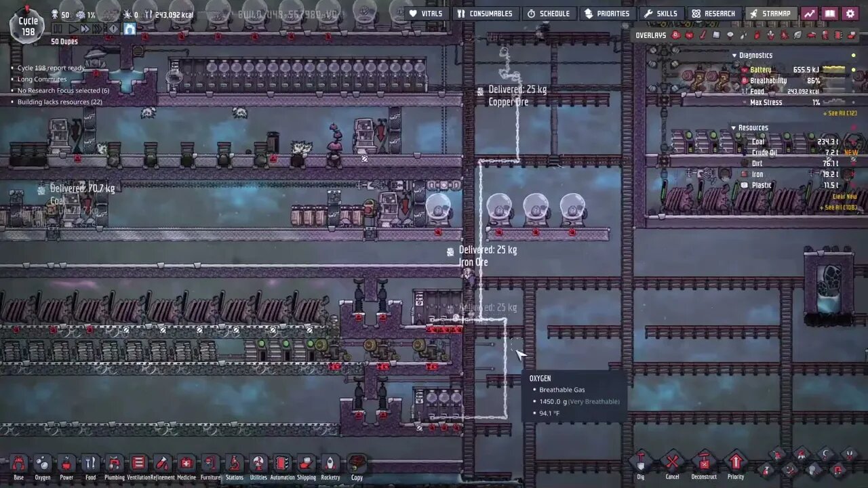Open the settings gear menu
868x488 pixels.
(850, 14)
